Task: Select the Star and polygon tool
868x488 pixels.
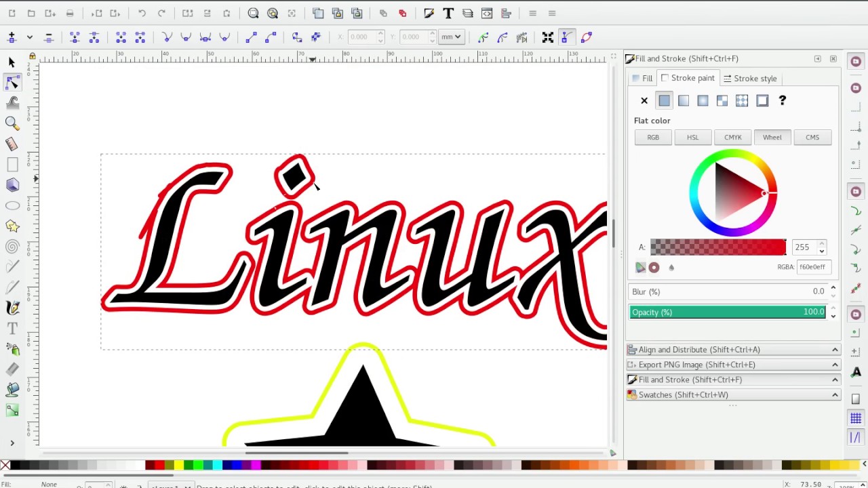Action: tap(12, 226)
